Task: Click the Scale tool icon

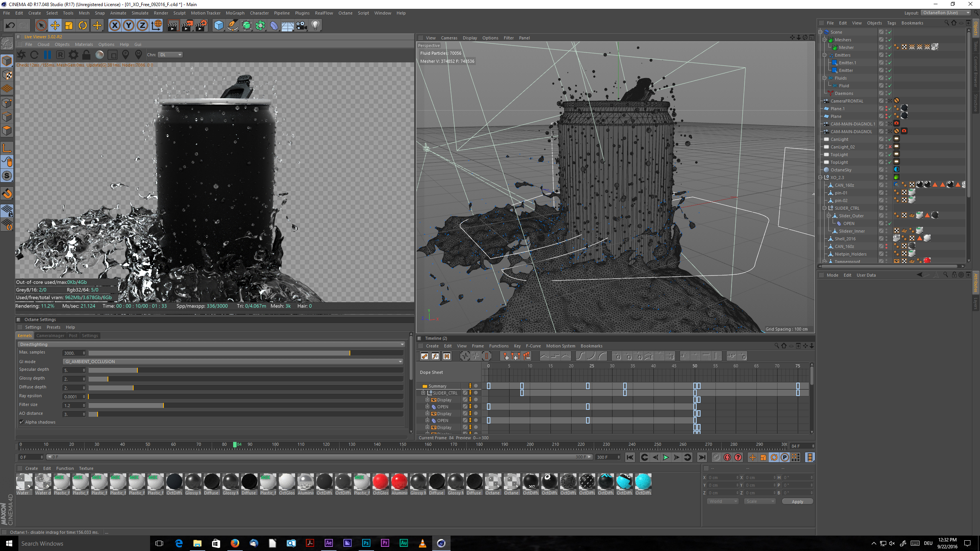Action: (69, 26)
